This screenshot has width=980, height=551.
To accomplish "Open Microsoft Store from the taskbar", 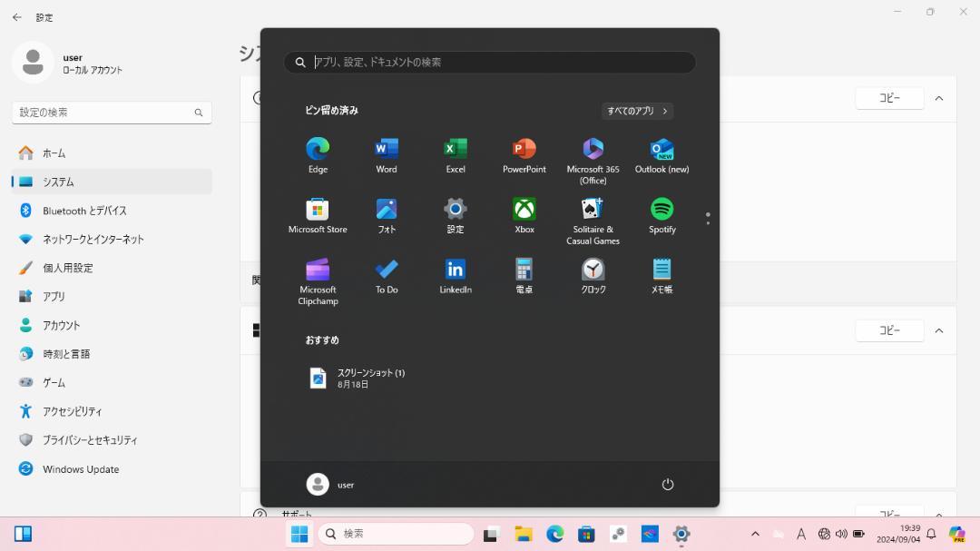I will (x=586, y=534).
